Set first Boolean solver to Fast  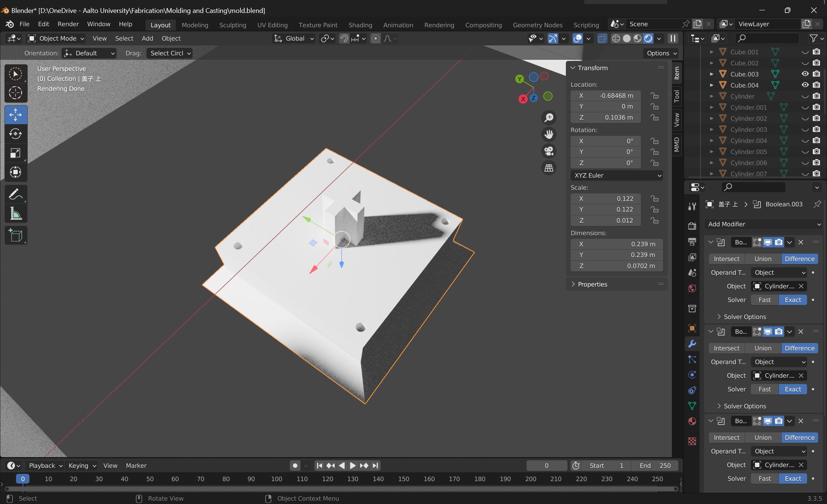pos(765,300)
